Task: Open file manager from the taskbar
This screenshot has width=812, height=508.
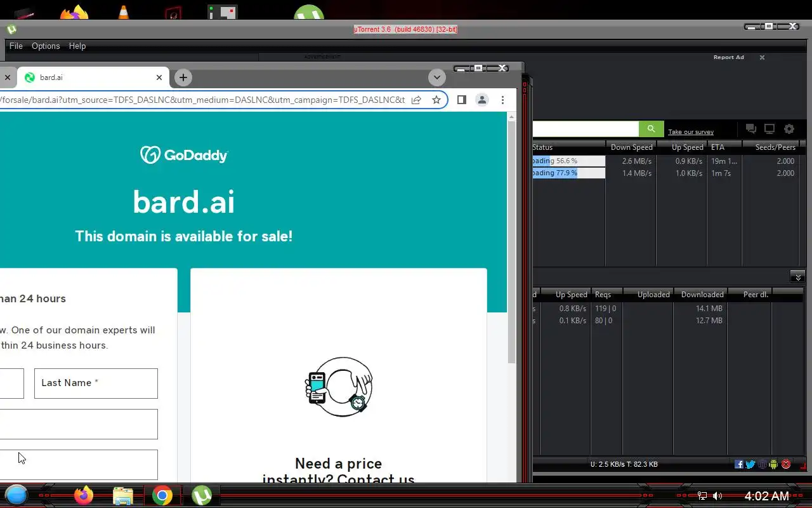Action: (123, 495)
